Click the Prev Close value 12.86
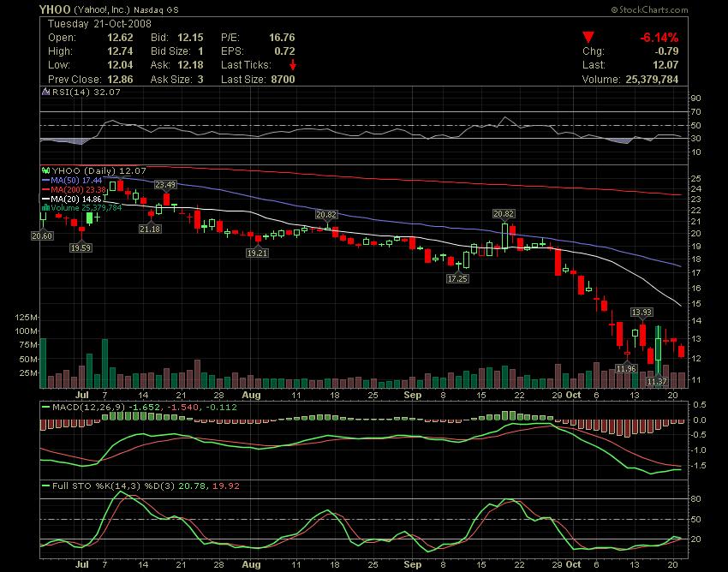The height and width of the screenshot is (572, 728). click(120, 80)
